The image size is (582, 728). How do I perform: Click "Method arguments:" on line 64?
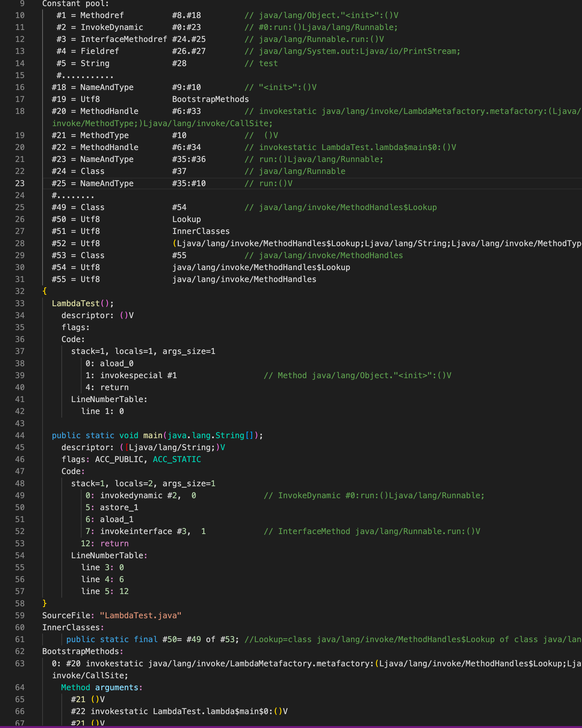pyautogui.click(x=102, y=687)
